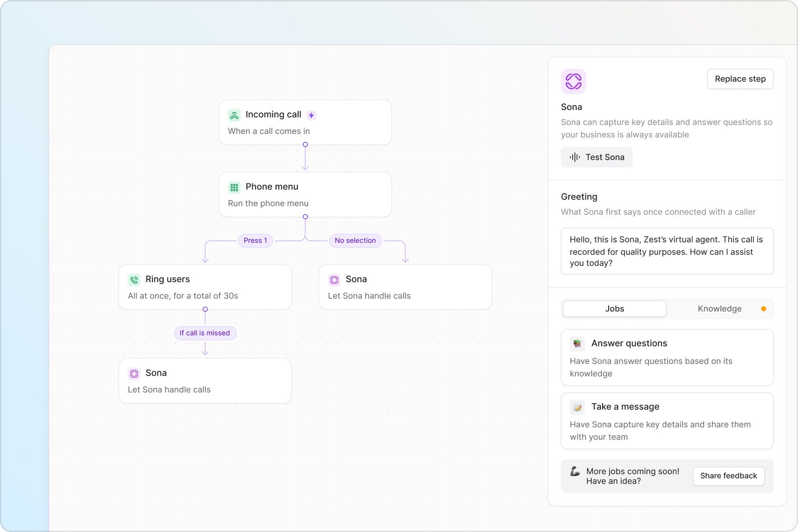Edit the Greeting message text box

pyautogui.click(x=667, y=251)
